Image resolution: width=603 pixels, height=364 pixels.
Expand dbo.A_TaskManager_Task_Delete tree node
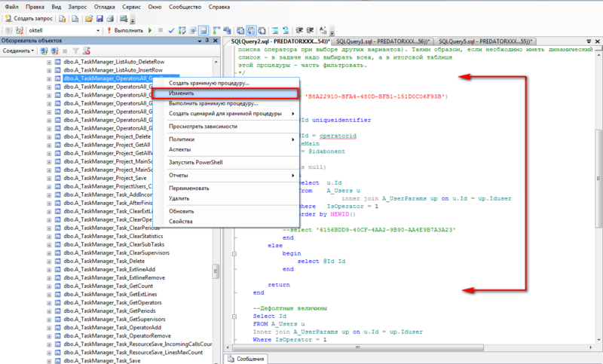pyautogui.click(x=48, y=261)
